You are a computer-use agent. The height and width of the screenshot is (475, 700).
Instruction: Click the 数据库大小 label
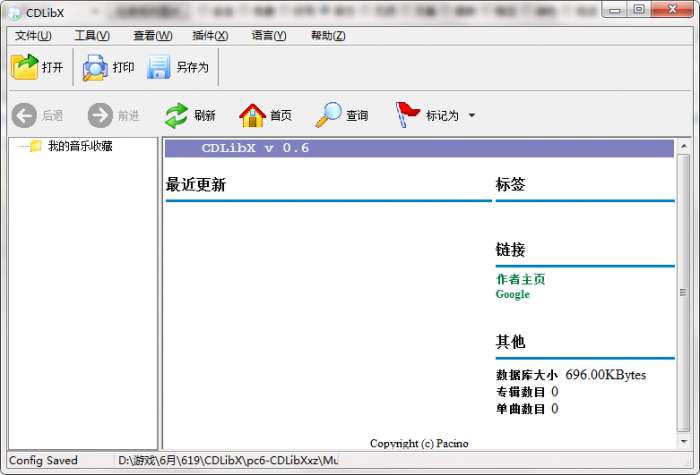pyautogui.click(x=527, y=375)
